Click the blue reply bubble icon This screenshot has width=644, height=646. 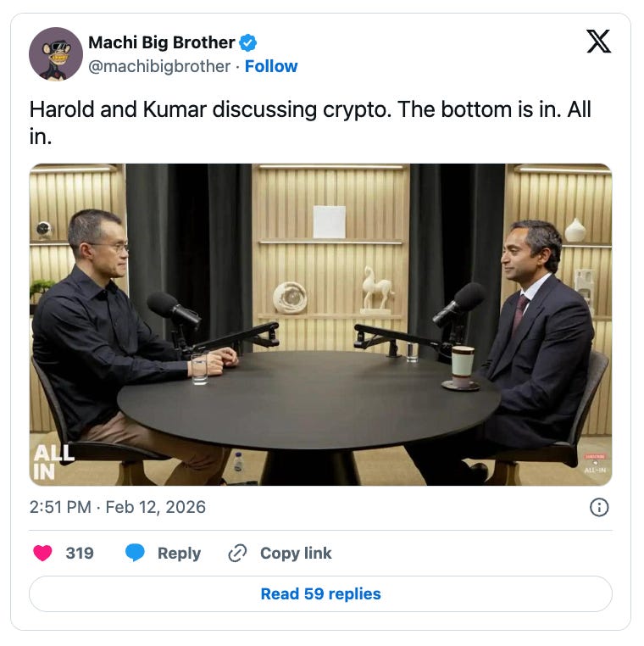pyautogui.click(x=135, y=553)
